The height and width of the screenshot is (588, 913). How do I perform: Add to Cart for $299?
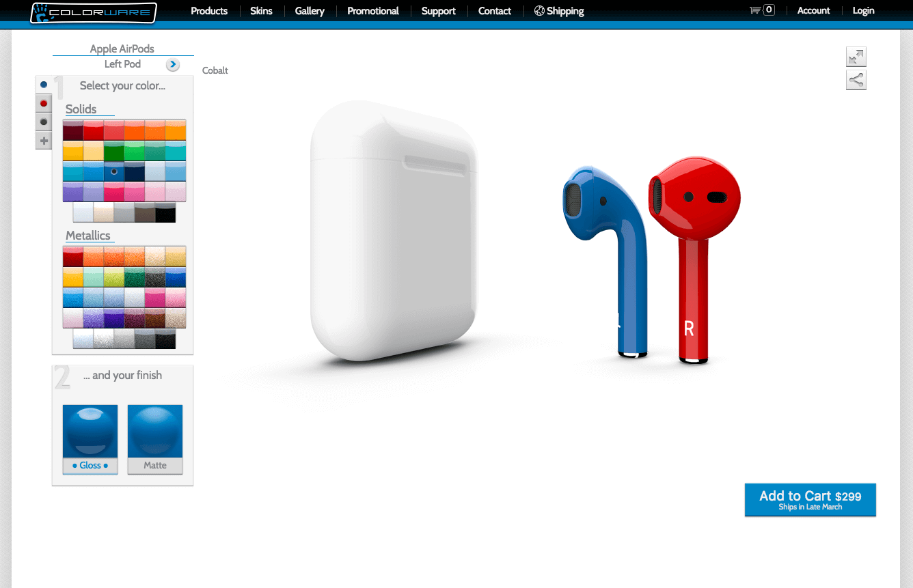(810, 500)
